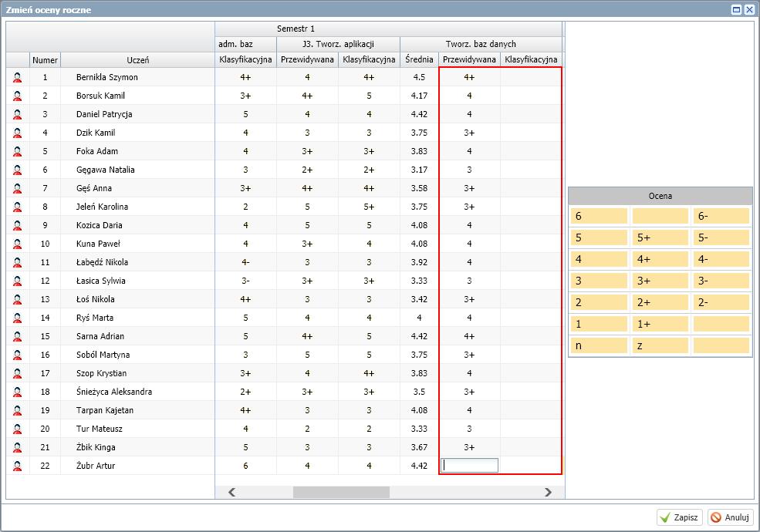Click student icon for Żubr Artur

pyautogui.click(x=18, y=466)
